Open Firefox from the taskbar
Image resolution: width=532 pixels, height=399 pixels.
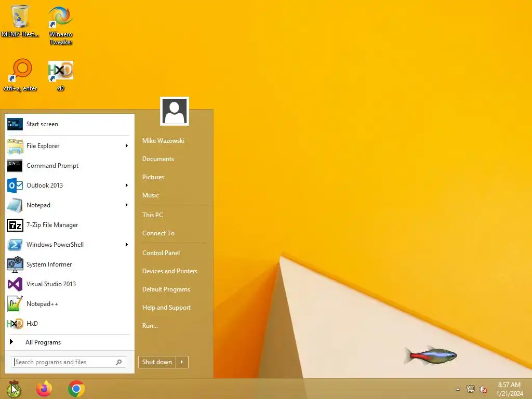44,389
